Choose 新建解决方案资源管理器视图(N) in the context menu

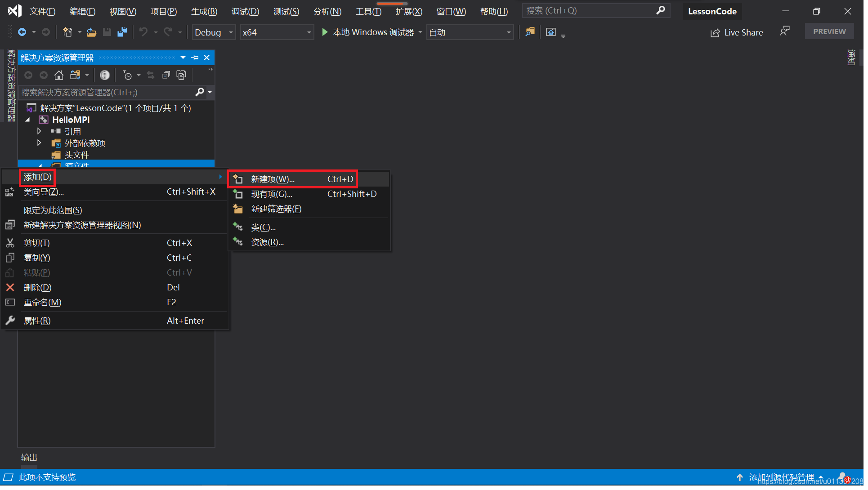tap(115, 225)
